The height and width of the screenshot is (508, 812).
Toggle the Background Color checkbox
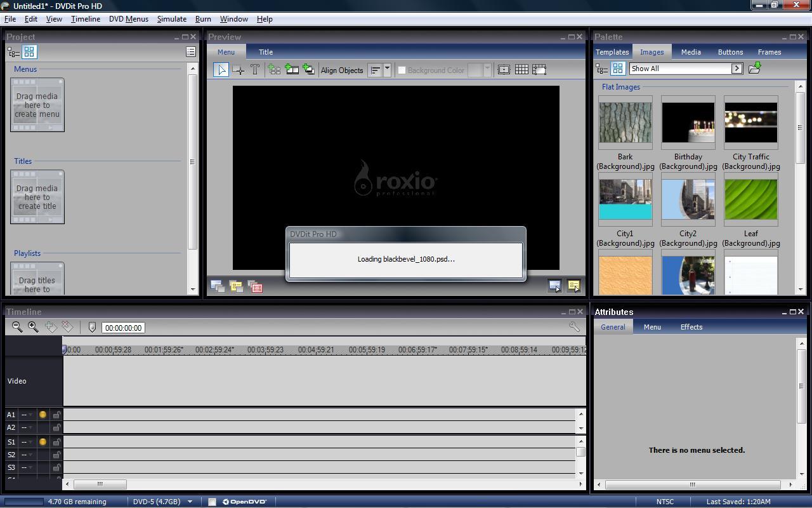tap(402, 70)
